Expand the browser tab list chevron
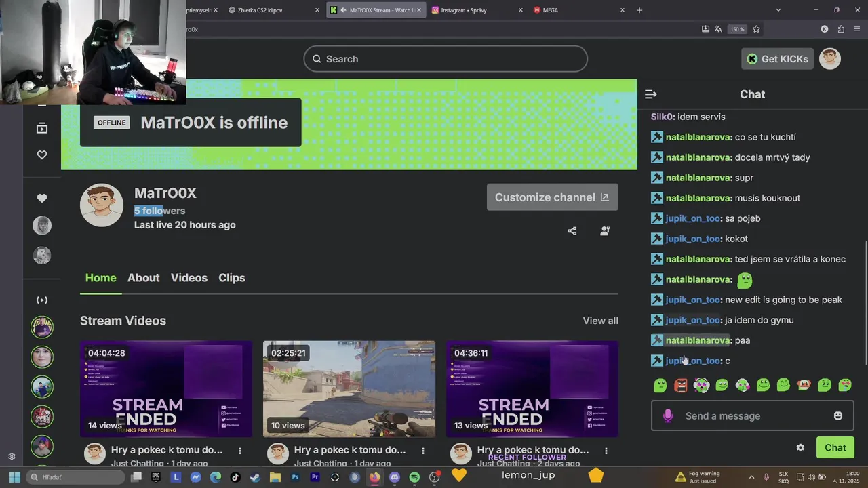Viewport: 868px width, 488px height. [x=778, y=10]
